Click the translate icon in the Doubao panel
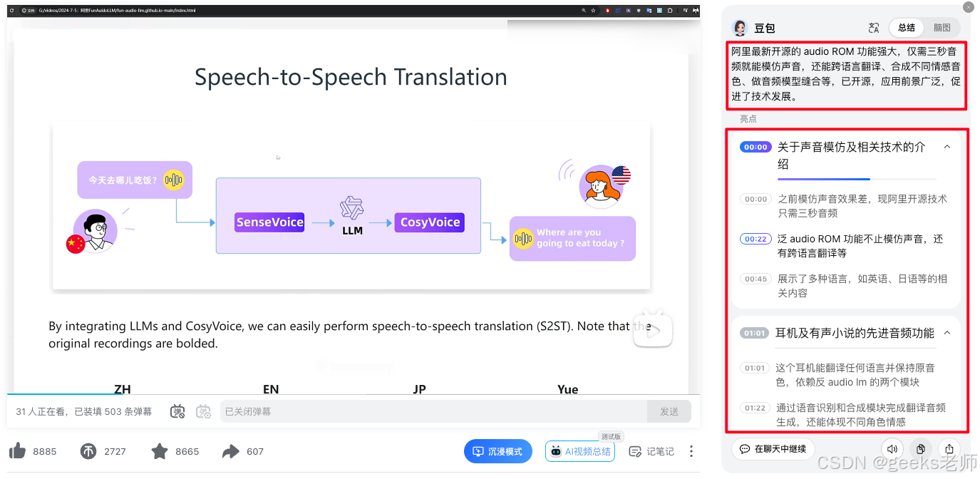Image resolution: width=980 pixels, height=479 pixels. (x=874, y=28)
